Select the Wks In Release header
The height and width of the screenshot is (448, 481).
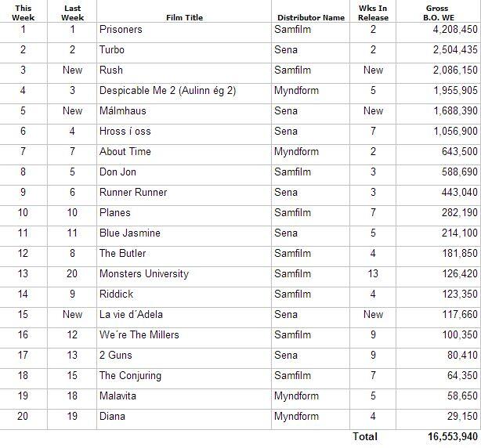point(373,13)
